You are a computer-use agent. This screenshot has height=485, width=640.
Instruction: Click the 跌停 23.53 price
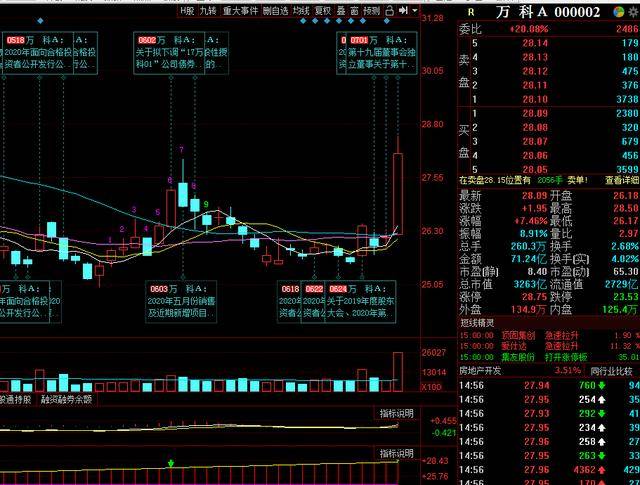(626, 297)
